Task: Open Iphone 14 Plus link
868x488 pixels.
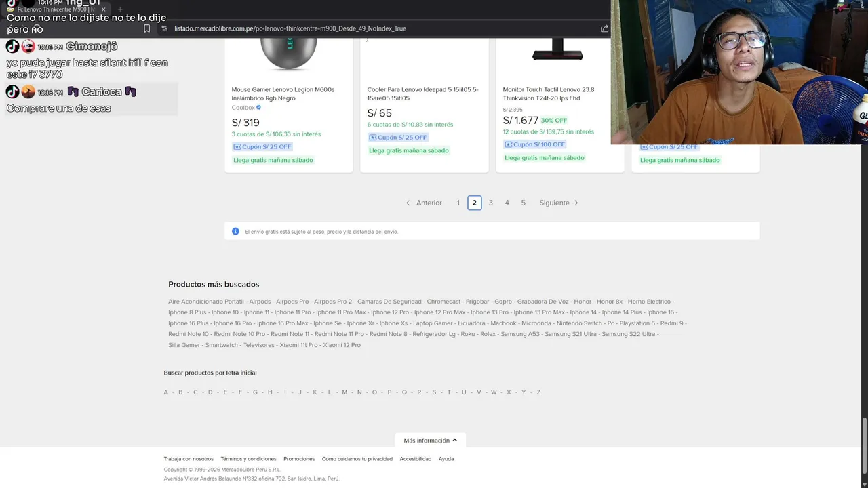Action: coord(621,312)
